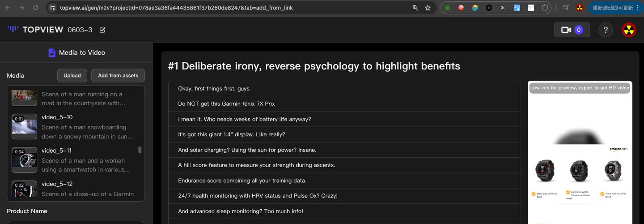Open Topview account avatar menu

click(x=629, y=30)
